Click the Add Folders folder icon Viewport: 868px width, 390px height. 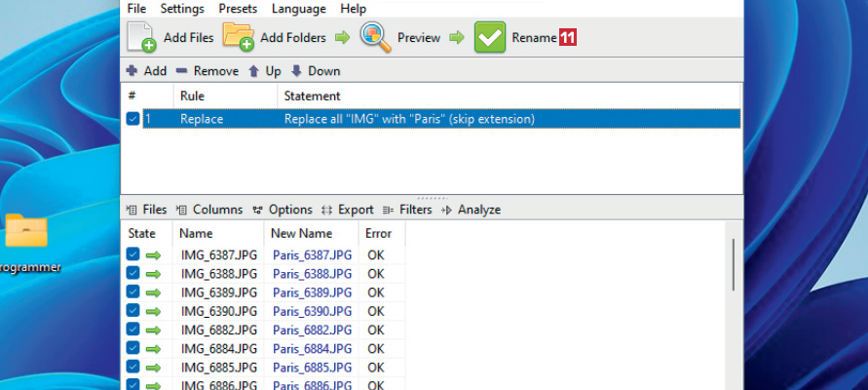239,37
